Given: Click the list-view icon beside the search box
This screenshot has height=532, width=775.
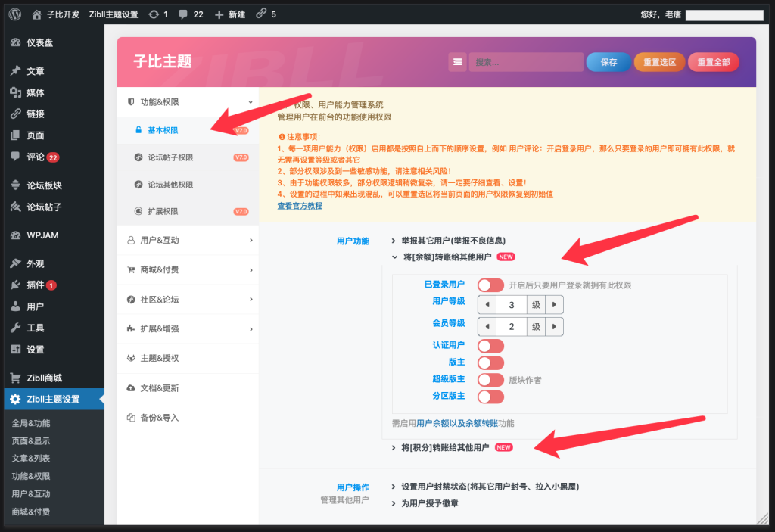Looking at the screenshot, I should [458, 62].
